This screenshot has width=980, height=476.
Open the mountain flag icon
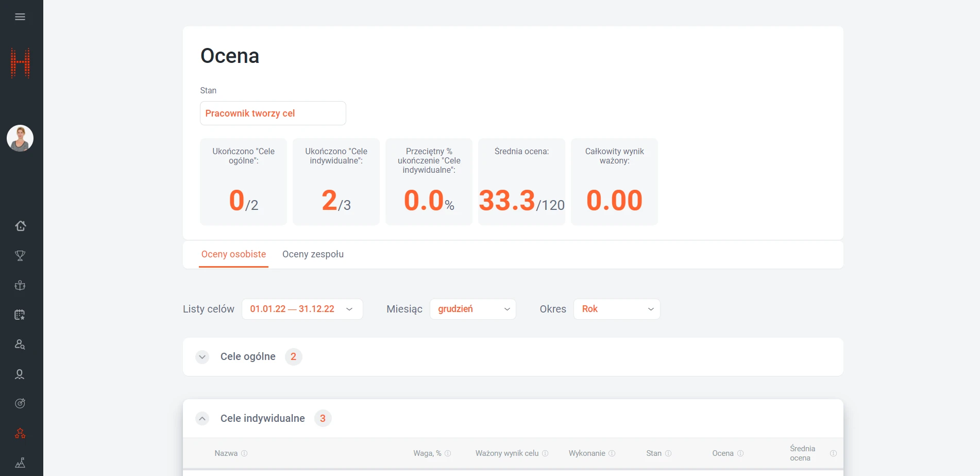pyautogui.click(x=20, y=463)
